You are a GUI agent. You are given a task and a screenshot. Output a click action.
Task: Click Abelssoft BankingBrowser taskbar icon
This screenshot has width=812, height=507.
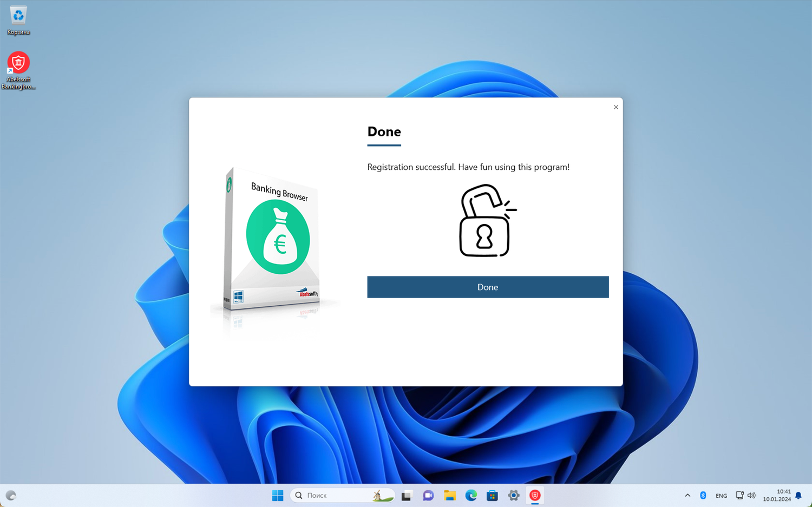pyautogui.click(x=535, y=495)
